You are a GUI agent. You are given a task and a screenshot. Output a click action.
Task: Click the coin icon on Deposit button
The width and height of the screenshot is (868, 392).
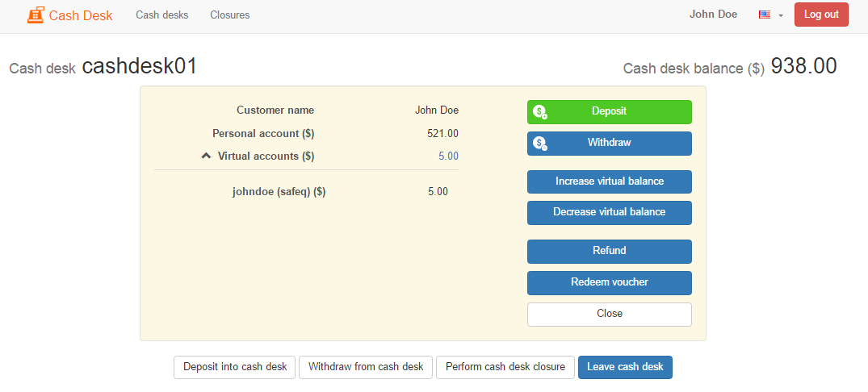coord(540,112)
